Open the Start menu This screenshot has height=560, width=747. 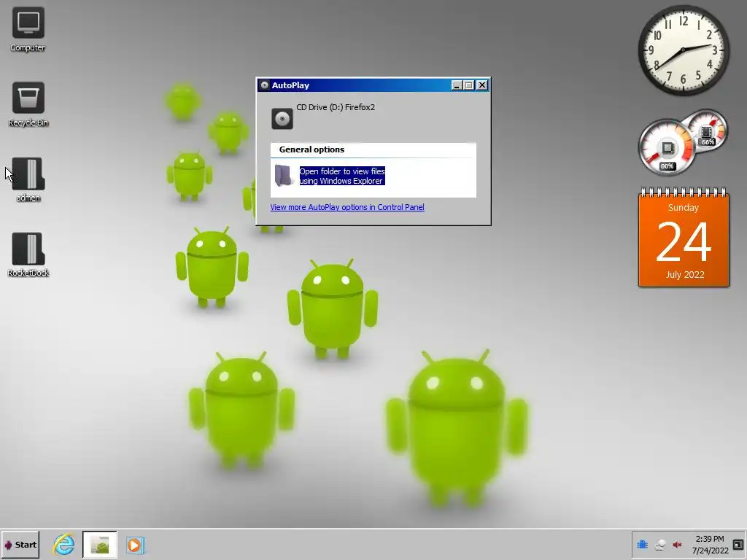point(20,545)
